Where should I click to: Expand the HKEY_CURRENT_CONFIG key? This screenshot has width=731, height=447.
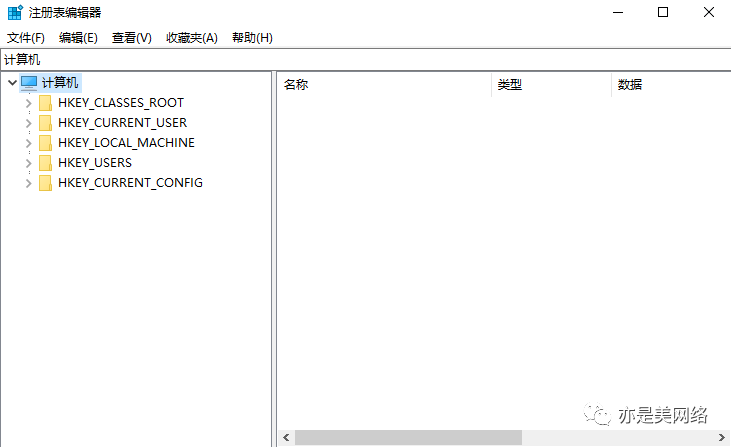[x=28, y=183]
